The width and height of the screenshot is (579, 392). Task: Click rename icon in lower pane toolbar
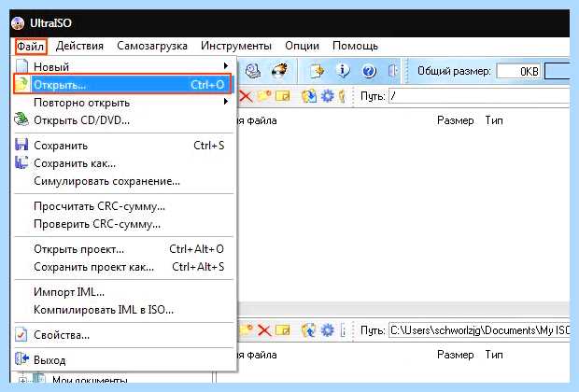tap(283, 330)
